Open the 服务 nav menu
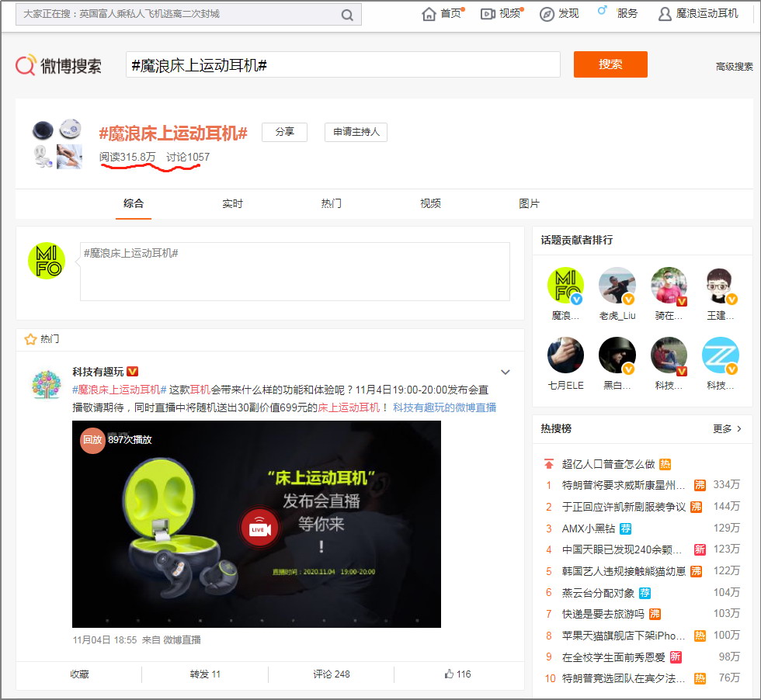The width and height of the screenshot is (761, 700). pos(627,14)
